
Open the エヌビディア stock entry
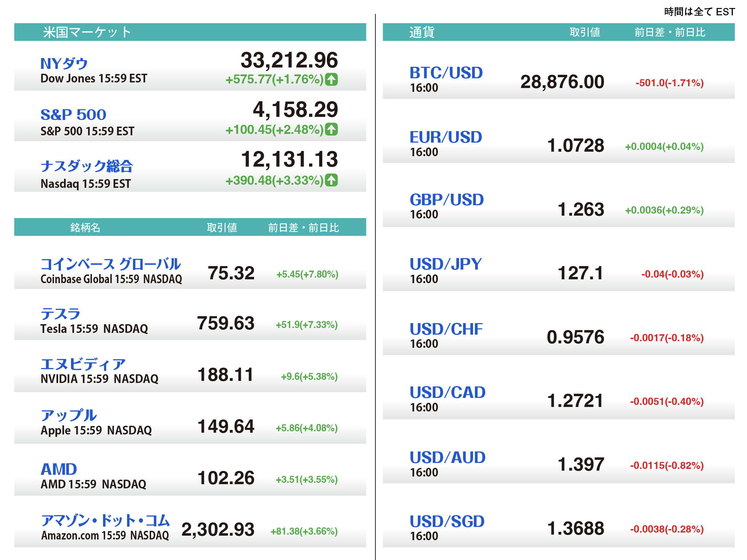(83, 364)
